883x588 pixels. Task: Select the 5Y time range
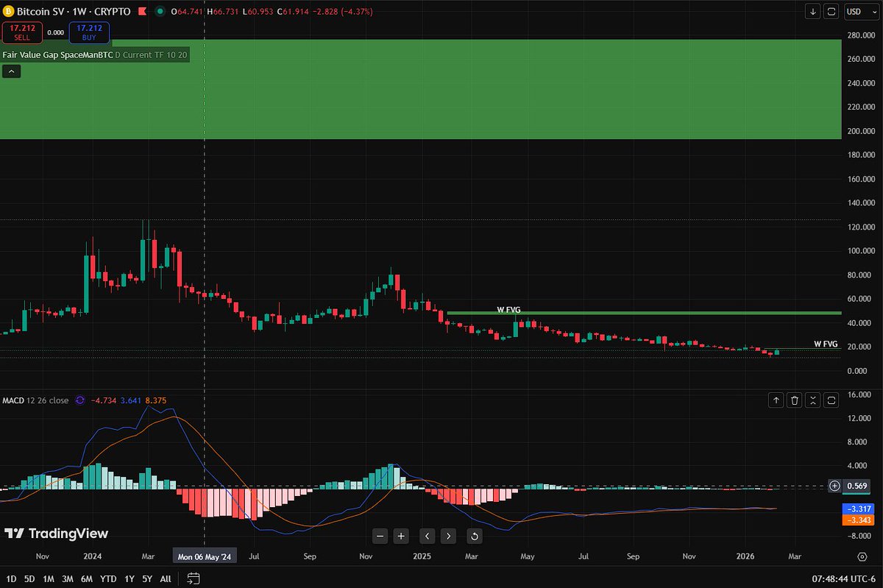(147, 579)
